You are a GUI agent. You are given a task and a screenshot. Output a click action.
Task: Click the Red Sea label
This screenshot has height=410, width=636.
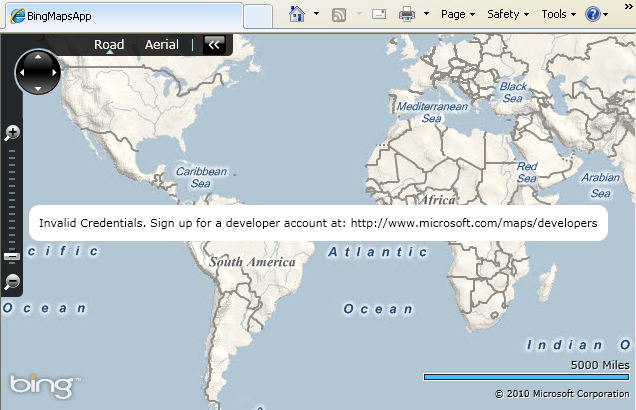tap(526, 172)
